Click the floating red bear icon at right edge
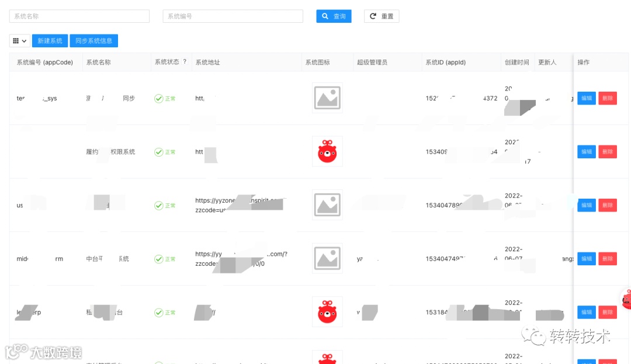The width and height of the screenshot is (631, 364). (626, 299)
